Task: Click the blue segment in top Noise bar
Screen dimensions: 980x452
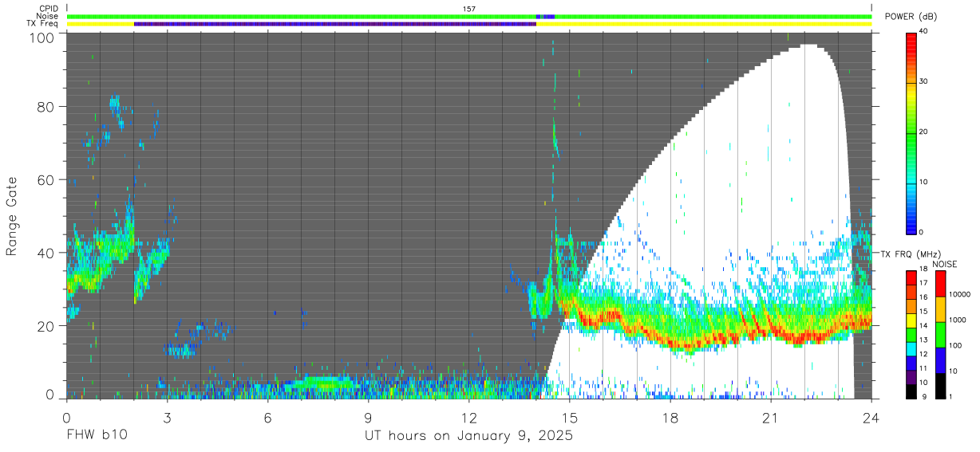Action: click(x=545, y=16)
